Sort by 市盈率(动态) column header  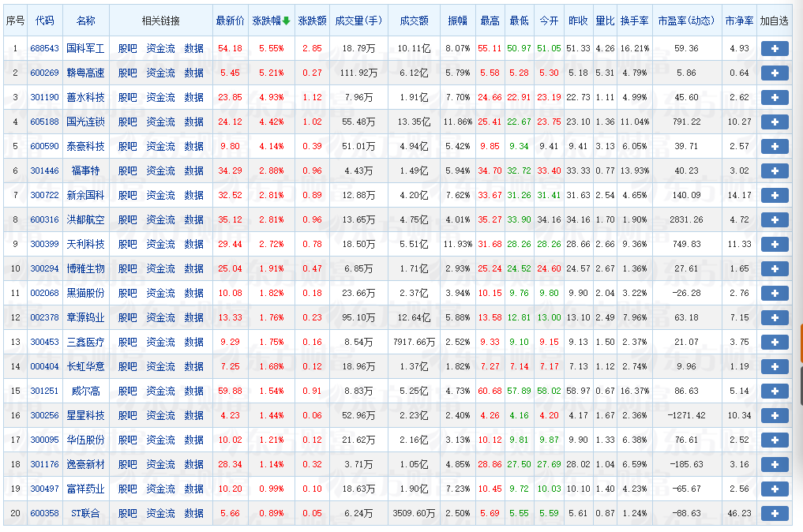686,21
